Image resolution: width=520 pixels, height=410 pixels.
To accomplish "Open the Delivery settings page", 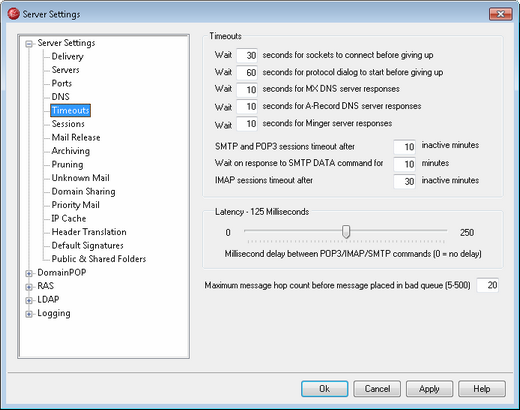I will tap(67, 56).
